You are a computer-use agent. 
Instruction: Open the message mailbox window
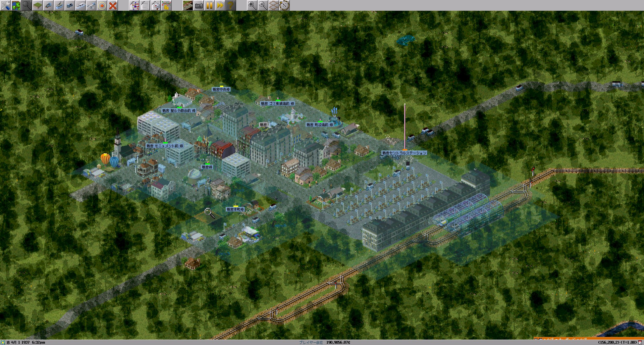coord(156,5)
